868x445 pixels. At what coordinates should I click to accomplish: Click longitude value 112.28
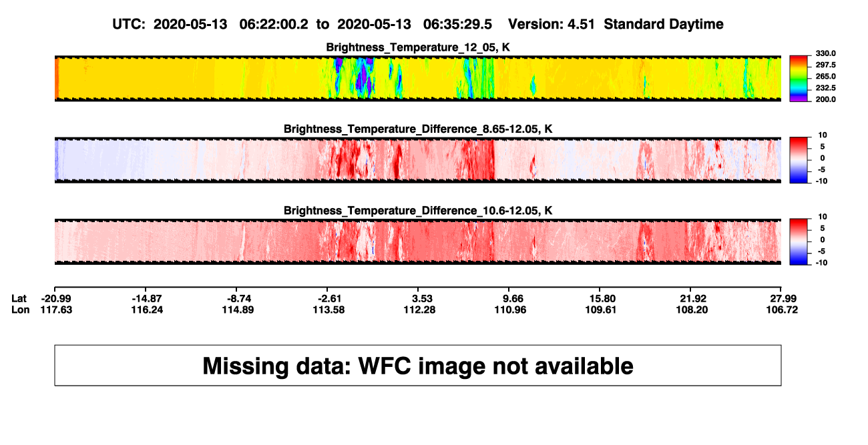coord(420,310)
